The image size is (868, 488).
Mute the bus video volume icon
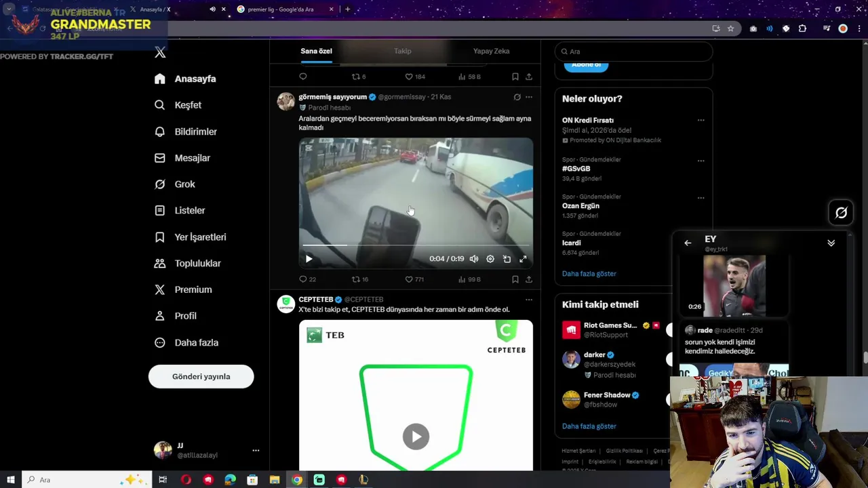tap(474, 259)
